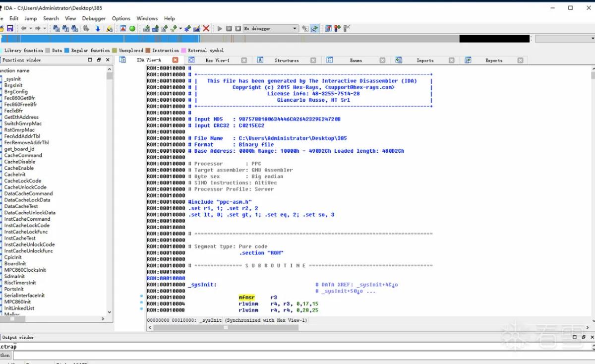This screenshot has width=595, height=364.
Task: Open the dropdown next to back arrow
Action: point(31,29)
